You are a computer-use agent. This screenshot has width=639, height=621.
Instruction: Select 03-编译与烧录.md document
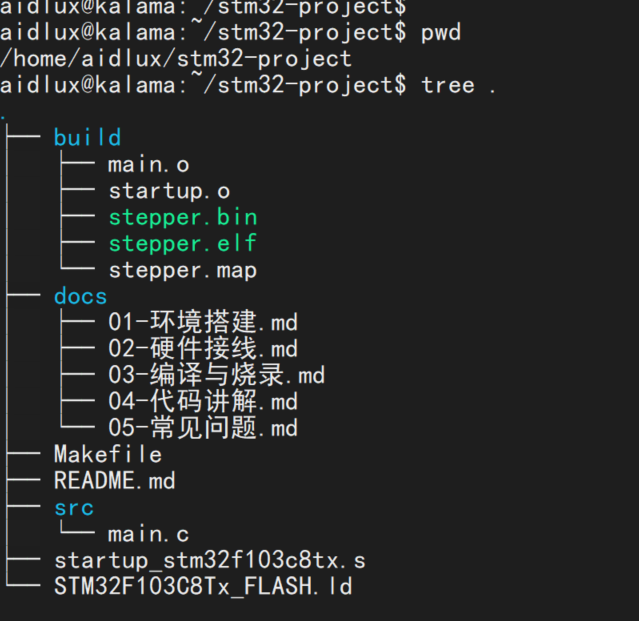[216, 374]
